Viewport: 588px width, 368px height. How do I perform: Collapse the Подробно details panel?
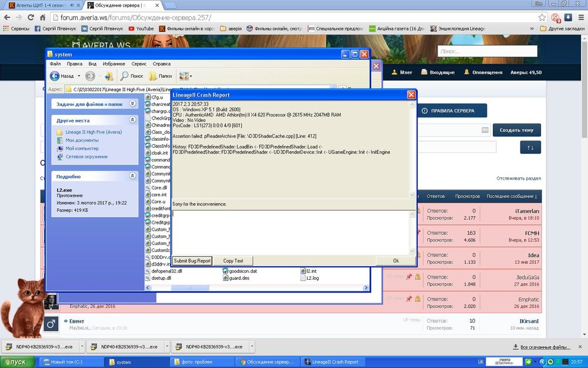[132, 176]
